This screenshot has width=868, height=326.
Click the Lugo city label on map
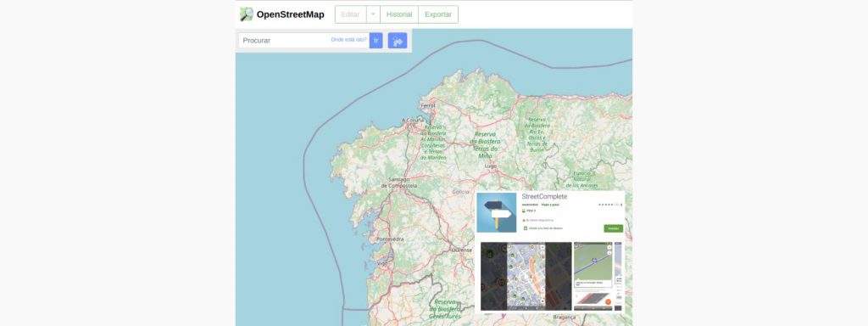(x=490, y=166)
